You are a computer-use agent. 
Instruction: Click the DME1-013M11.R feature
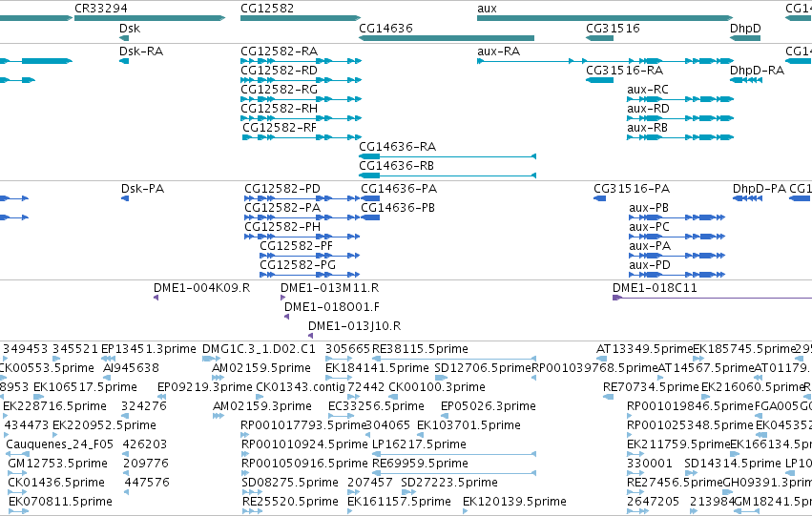tap(330, 288)
